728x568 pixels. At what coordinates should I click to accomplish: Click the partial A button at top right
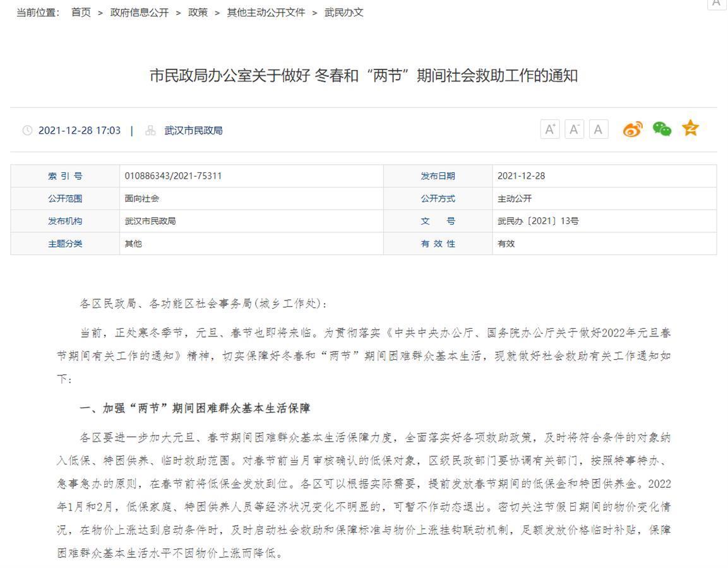tap(715, 3)
